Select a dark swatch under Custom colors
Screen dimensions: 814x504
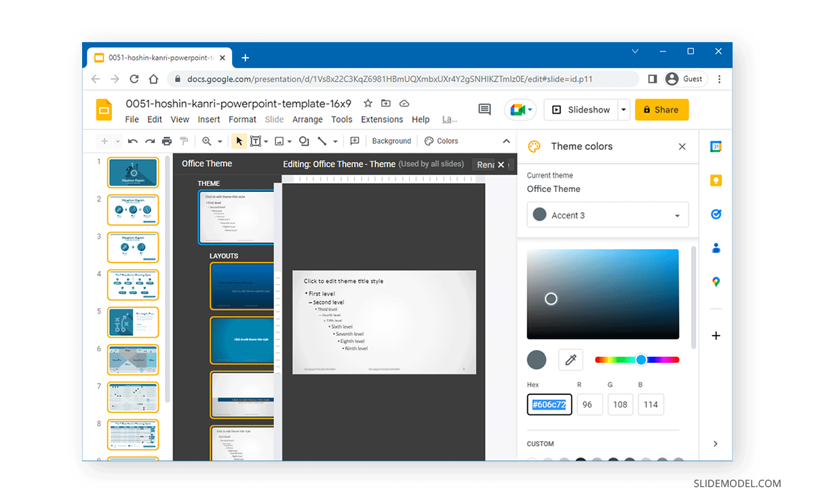click(581, 461)
